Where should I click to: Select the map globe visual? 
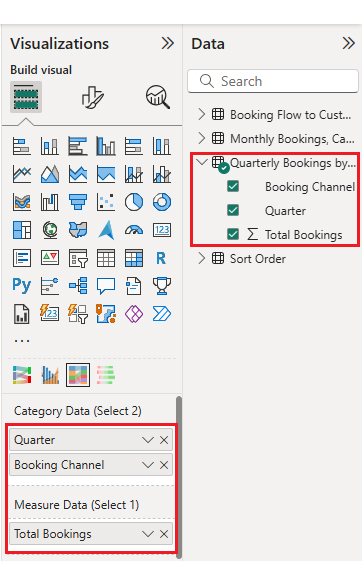click(50, 230)
